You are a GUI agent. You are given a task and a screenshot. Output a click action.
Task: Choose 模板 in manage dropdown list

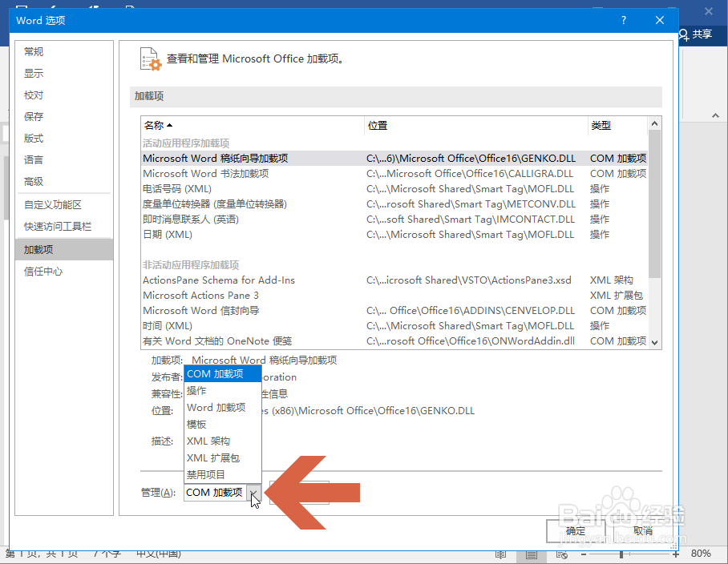tap(223, 425)
